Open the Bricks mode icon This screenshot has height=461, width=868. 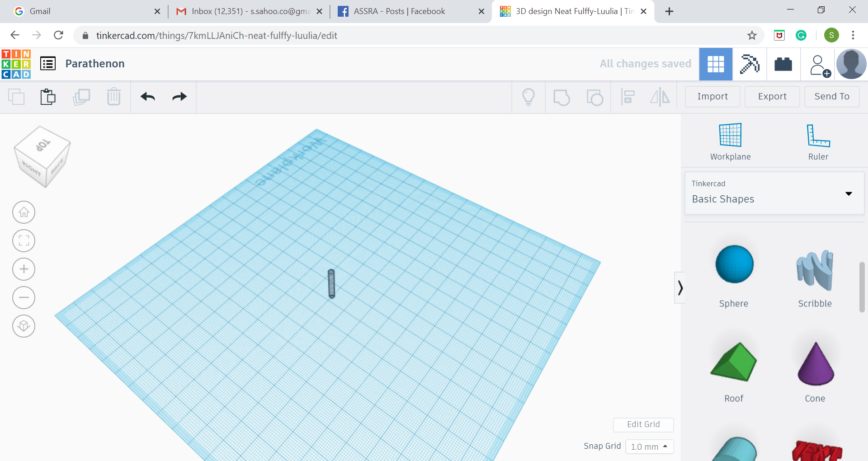(783, 64)
